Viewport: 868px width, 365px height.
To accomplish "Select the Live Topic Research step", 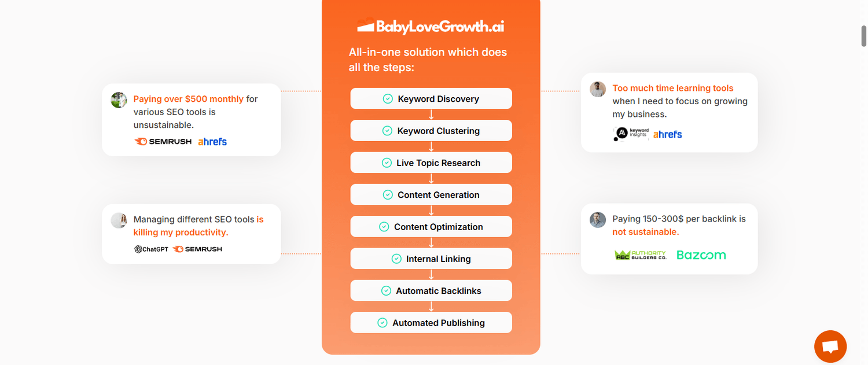I will tap(431, 163).
